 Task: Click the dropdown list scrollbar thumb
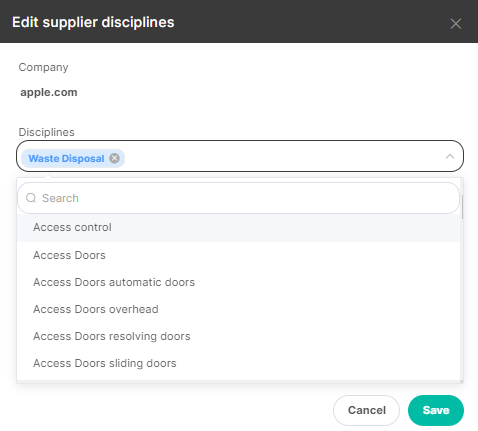462,207
